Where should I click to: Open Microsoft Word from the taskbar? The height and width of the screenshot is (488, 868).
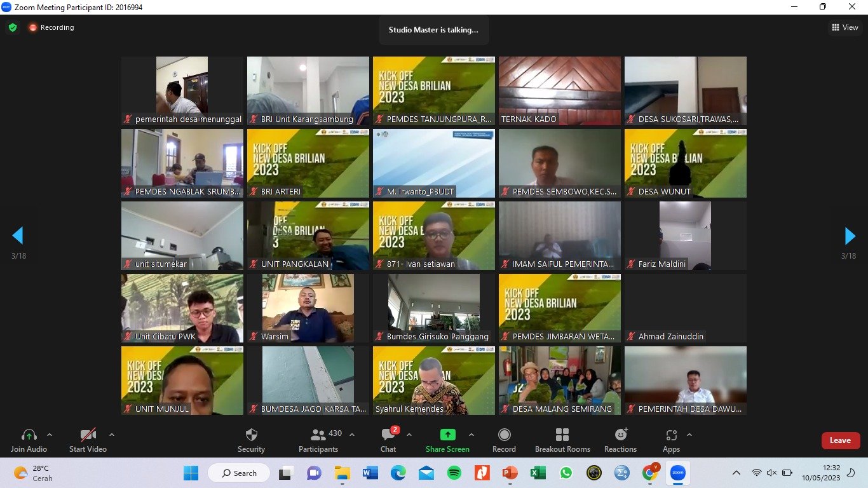click(x=370, y=473)
